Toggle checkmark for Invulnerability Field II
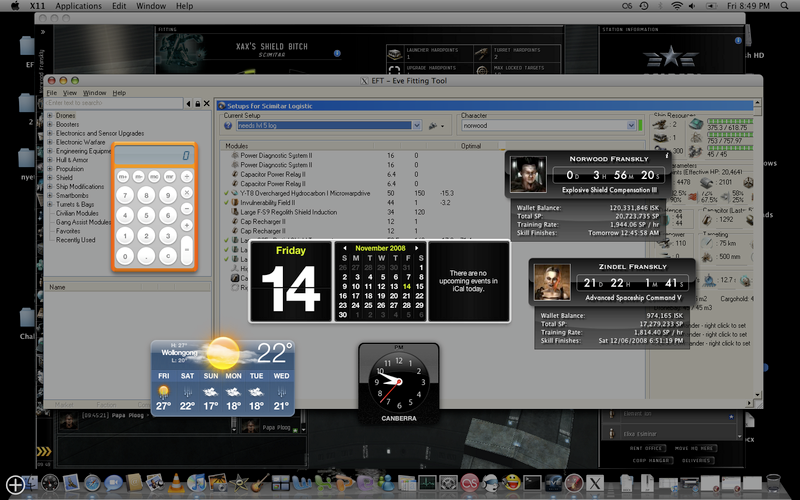 click(226, 203)
